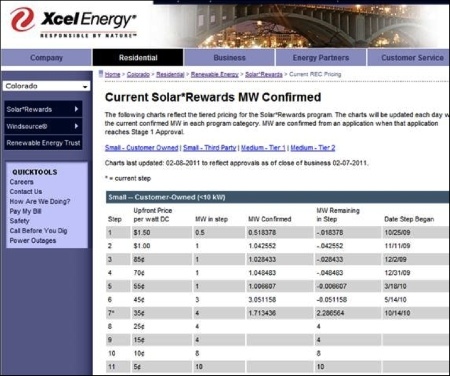Open the Medium - Tier 1 link
This screenshot has height=376, width=450.
pos(263,148)
